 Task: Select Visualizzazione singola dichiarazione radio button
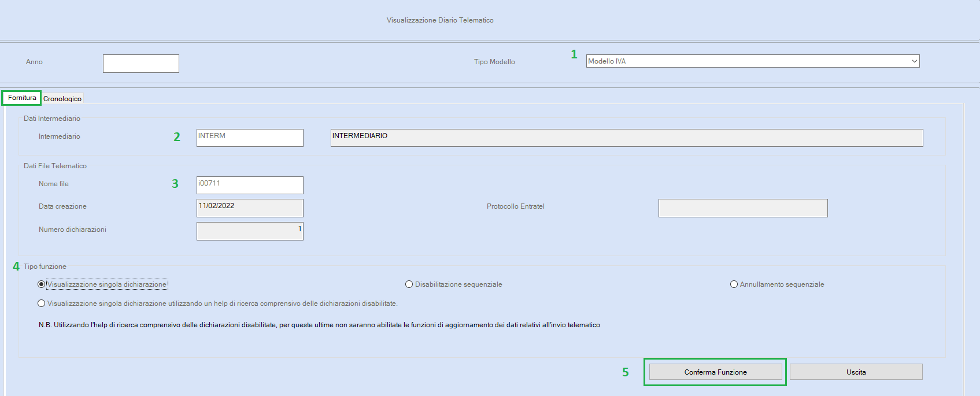(x=41, y=284)
